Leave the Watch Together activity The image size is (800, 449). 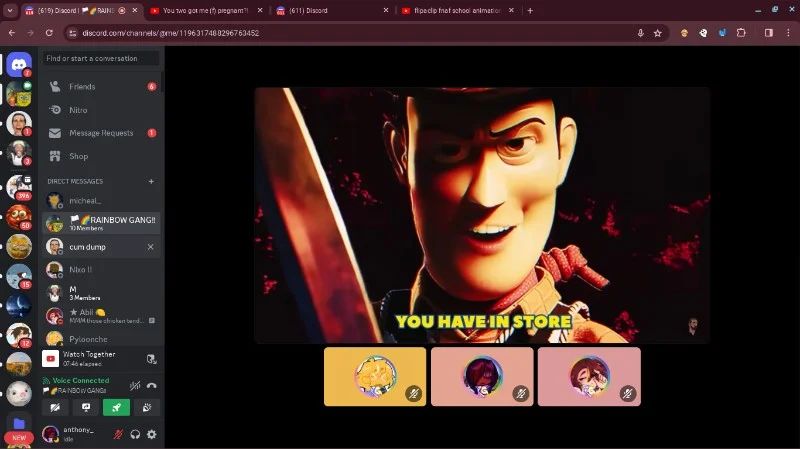pyautogui.click(x=152, y=359)
